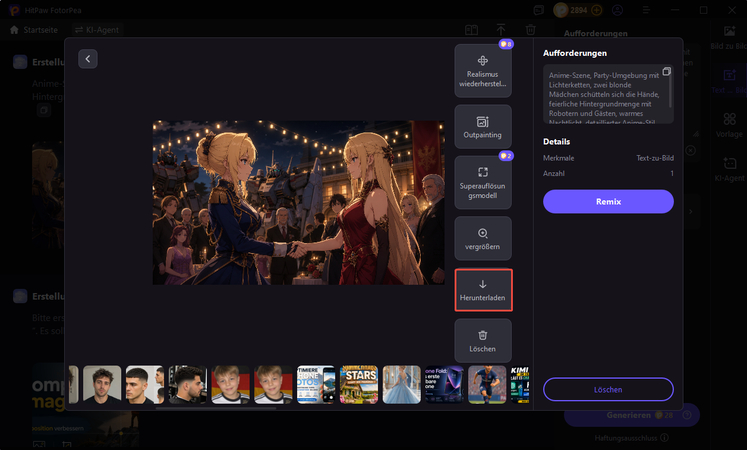Click Herunterladen to download image
The width and height of the screenshot is (747, 450).
click(x=483, y=290)
